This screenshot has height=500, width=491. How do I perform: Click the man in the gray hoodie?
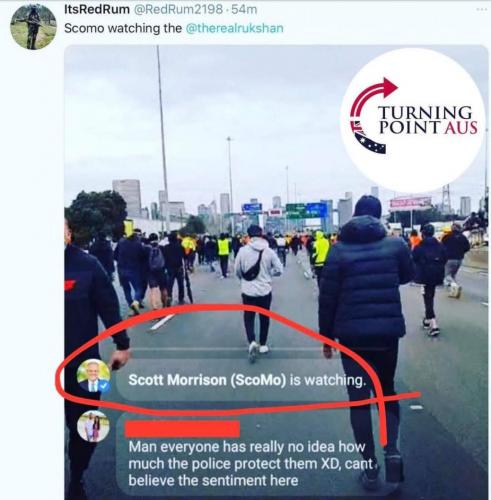257,293
